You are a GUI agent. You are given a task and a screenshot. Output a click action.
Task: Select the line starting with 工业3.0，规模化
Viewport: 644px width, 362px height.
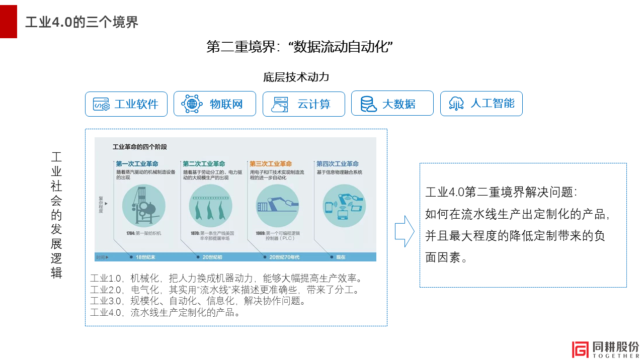(x=198, y=302)
